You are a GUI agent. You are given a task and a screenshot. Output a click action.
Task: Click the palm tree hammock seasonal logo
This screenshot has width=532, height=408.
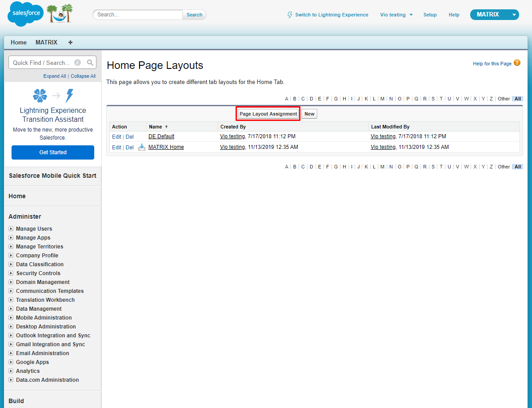60,14
